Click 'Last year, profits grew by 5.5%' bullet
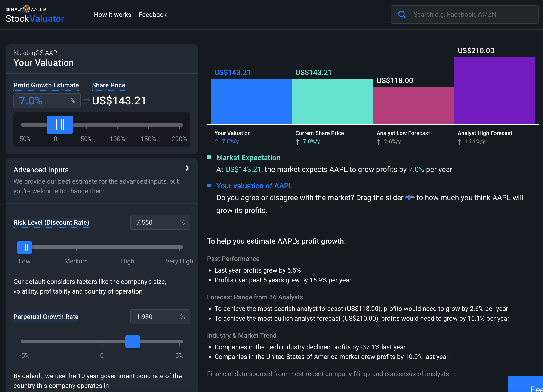The height and width of the screenshot is (392, 543). coord(257,270)
